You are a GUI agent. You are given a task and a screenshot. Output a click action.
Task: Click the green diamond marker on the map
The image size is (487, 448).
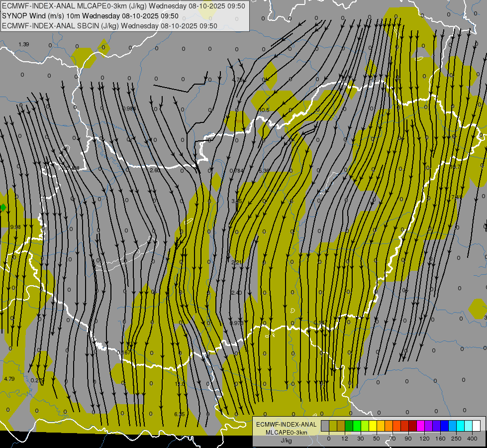[3, 208]
